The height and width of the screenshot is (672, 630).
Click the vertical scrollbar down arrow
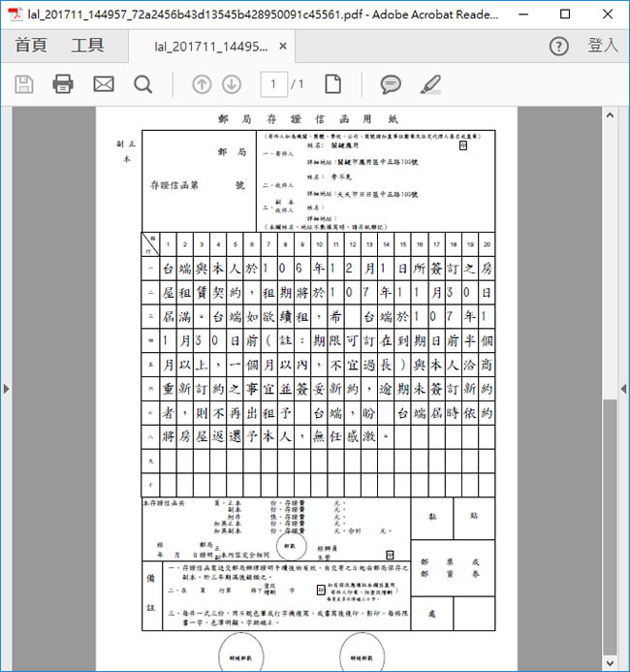(610, 663)
